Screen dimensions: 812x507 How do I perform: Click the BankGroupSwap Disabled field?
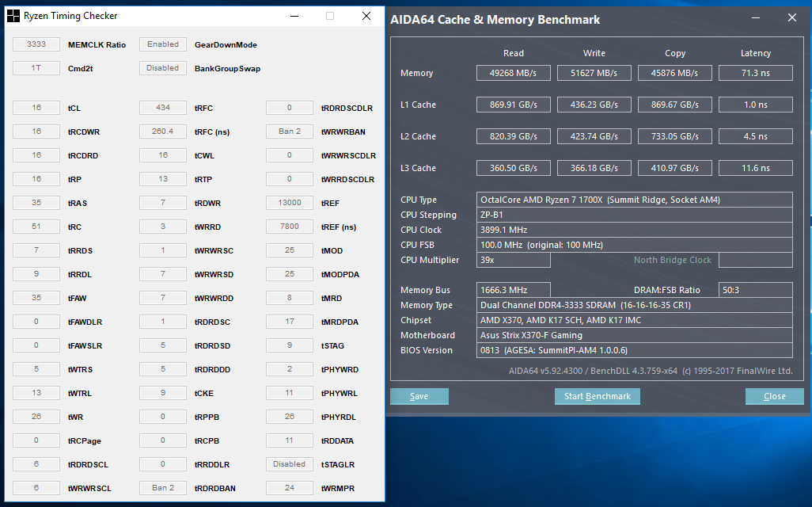[162, 68]
